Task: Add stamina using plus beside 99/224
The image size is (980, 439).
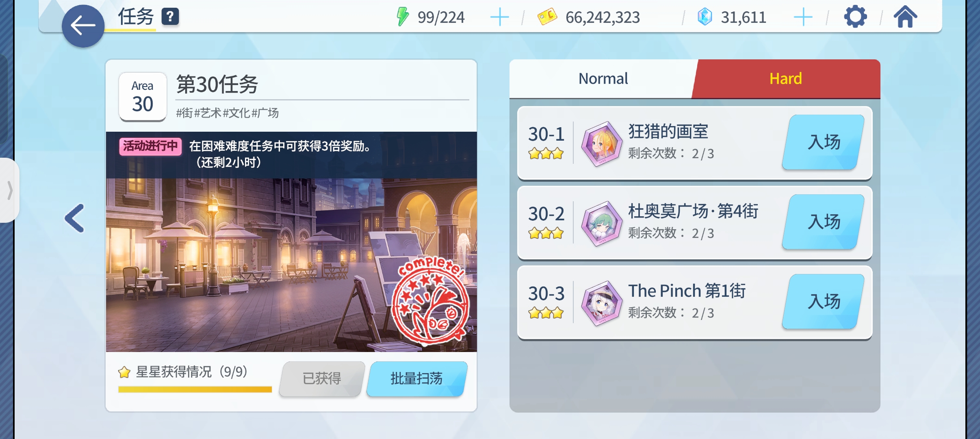Action: point(499,17)
